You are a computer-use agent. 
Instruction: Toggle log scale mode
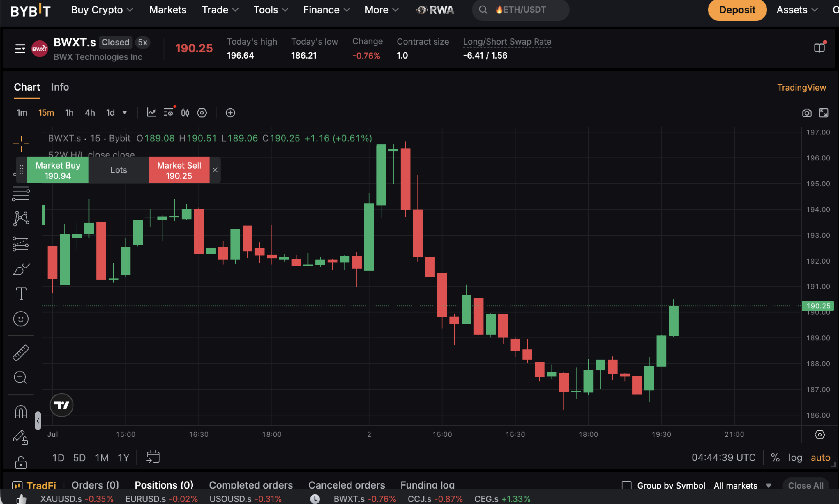point(795,458)
